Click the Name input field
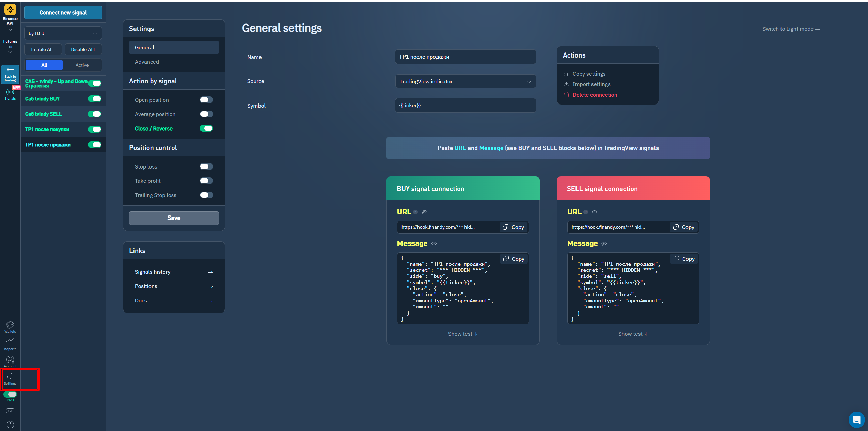Viewport: 868px width, 431px height. click(465, 57)
